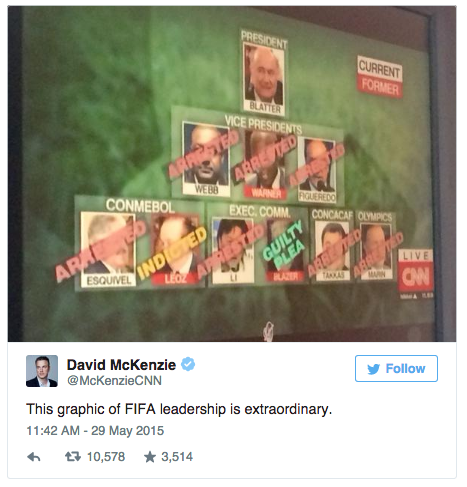Favorite the tweet with the star icon
This screenshot has width=467, height=487.
(x=150, y=457)
